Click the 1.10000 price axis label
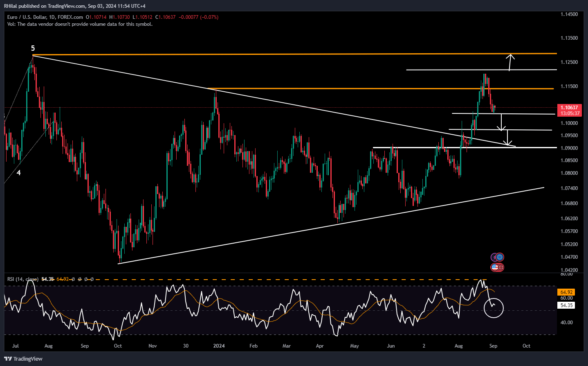 [x=569, y=123]
